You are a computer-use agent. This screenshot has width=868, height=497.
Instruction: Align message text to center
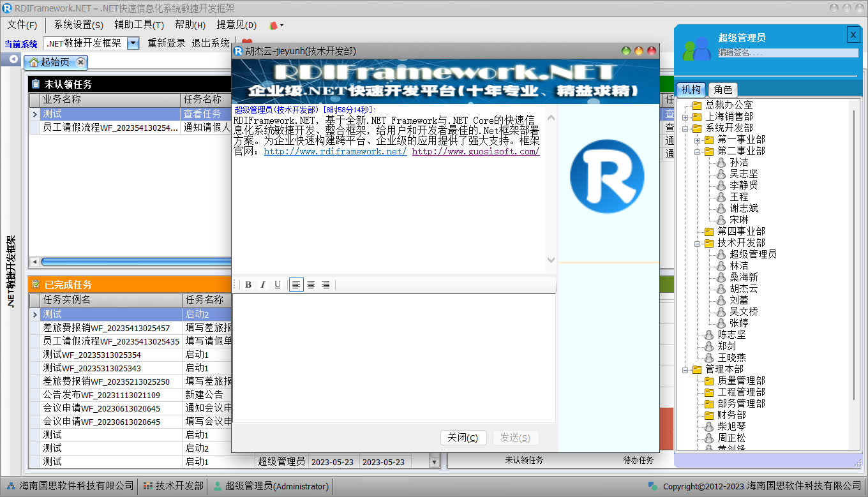pyautogui.click(x=311, y=285)
